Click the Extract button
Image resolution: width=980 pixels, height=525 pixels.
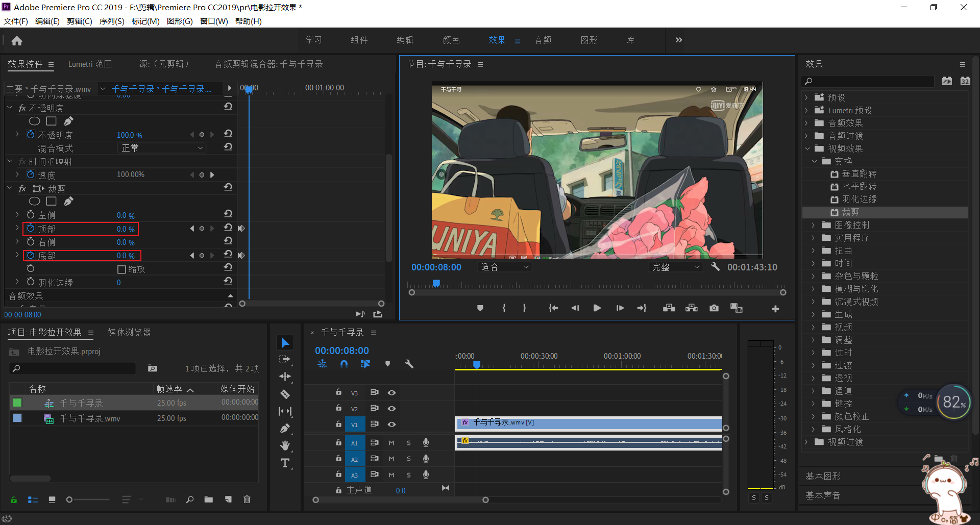691,308
